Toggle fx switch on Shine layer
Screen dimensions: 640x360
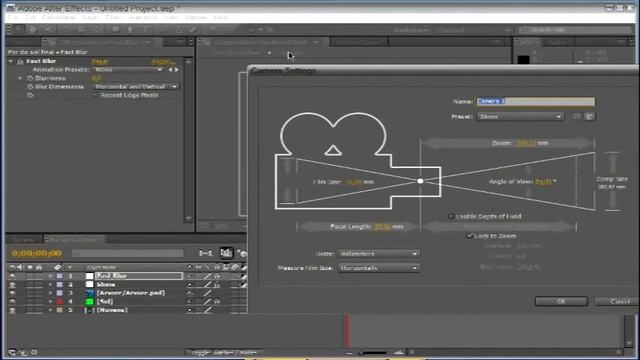coord(217,284)
